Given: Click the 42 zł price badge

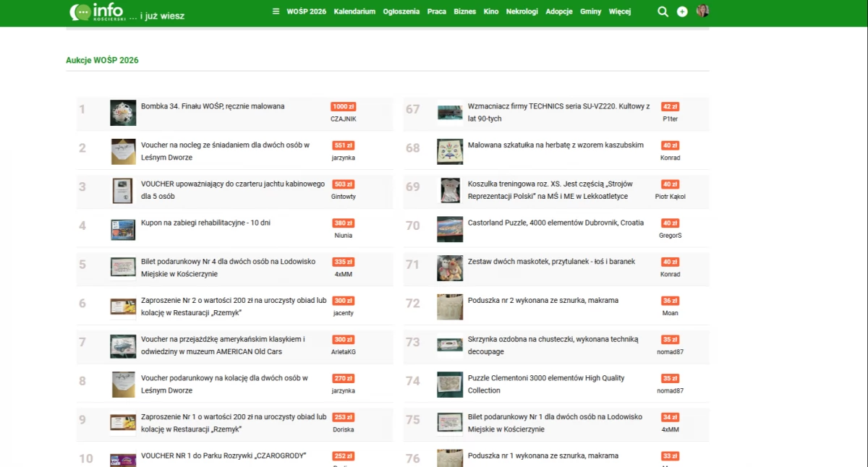Looking at the screenshot, I should pyautogui.click(x=671, y=106).
